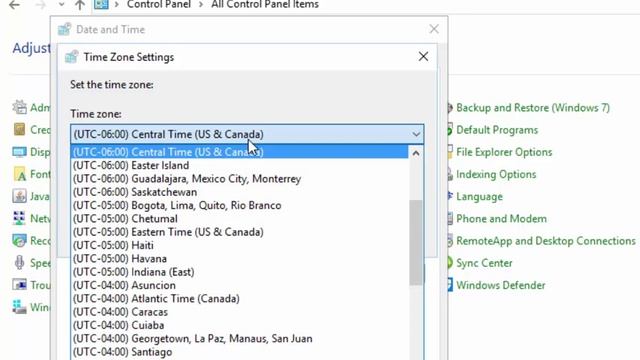
Task: Click the Recovery icon
Action: click(x=19, y=241)
